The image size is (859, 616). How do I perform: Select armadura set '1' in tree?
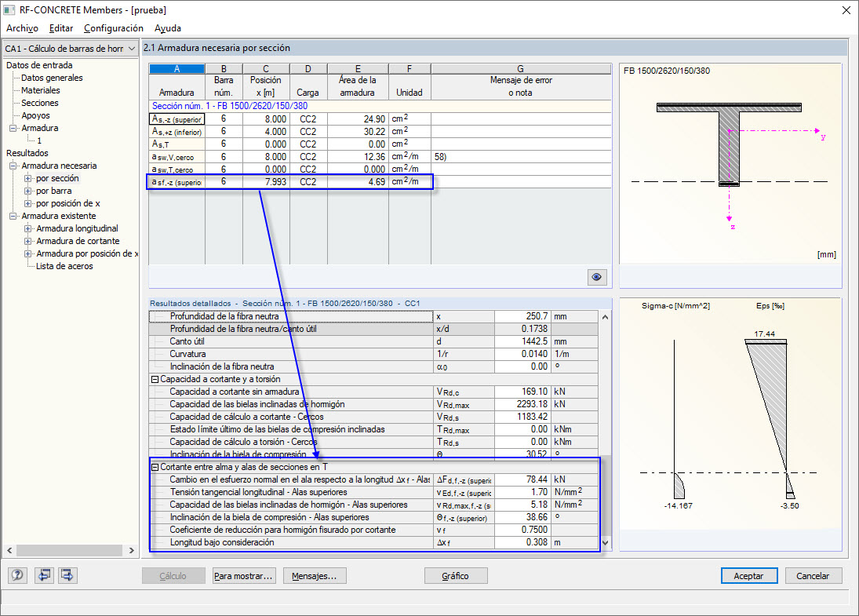tap(39, 140)
